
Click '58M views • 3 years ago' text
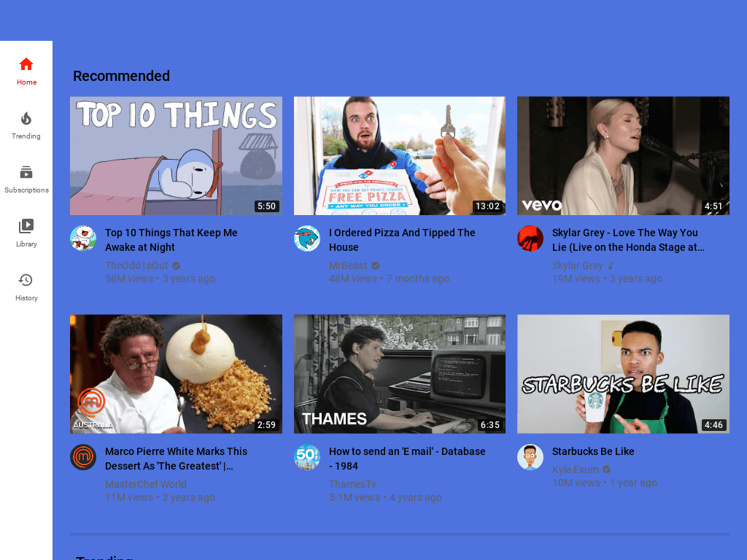(160, 279)
